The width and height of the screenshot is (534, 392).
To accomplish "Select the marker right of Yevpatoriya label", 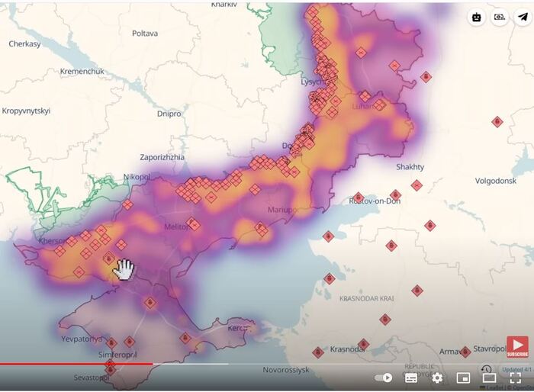I will [x=111, y=343].
